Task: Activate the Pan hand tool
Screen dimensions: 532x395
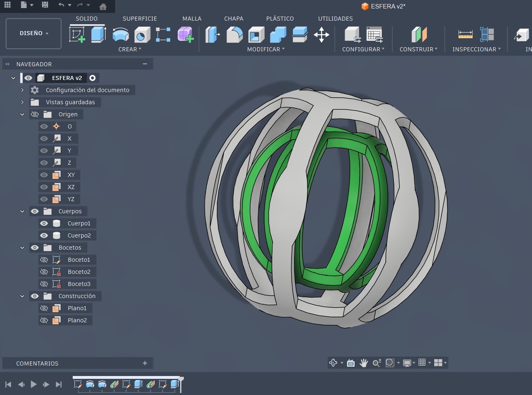Action: 364,363
